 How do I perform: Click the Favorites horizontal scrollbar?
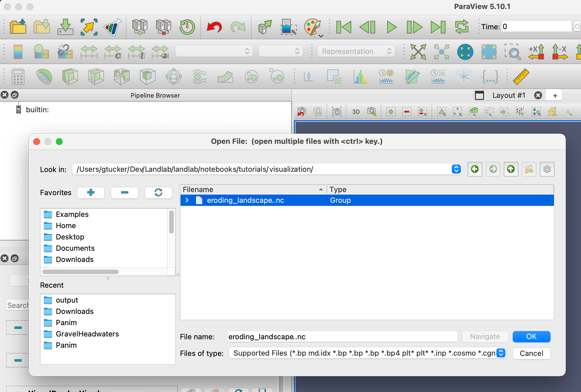(x=80, y=272)
